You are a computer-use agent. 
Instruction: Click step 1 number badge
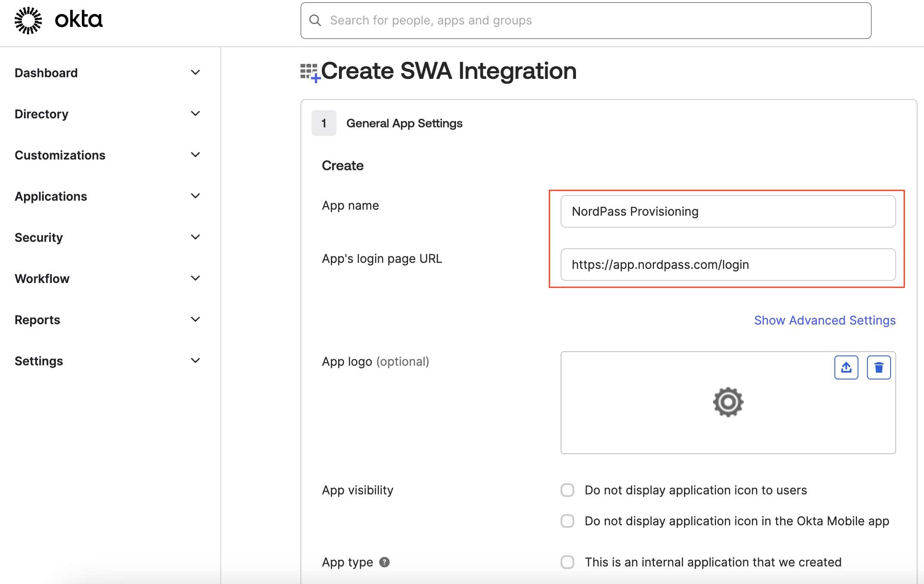[x=324, y=123]
